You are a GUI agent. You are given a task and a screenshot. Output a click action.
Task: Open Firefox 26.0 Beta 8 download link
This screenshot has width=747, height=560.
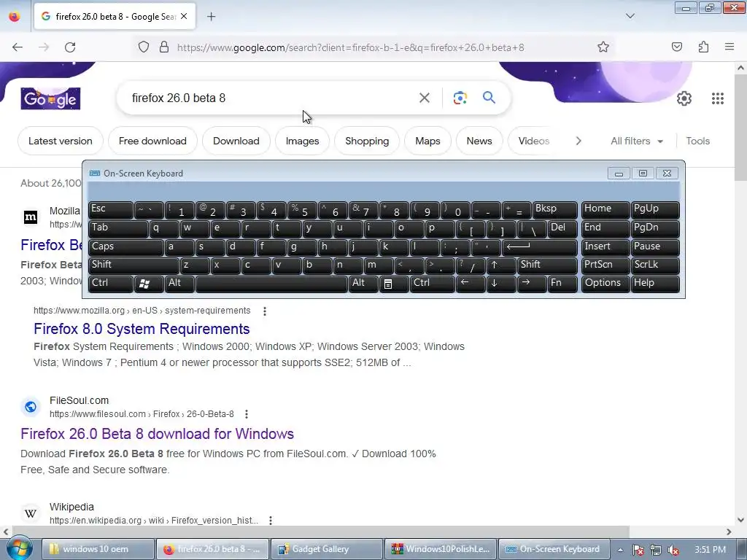pos(158,434)
